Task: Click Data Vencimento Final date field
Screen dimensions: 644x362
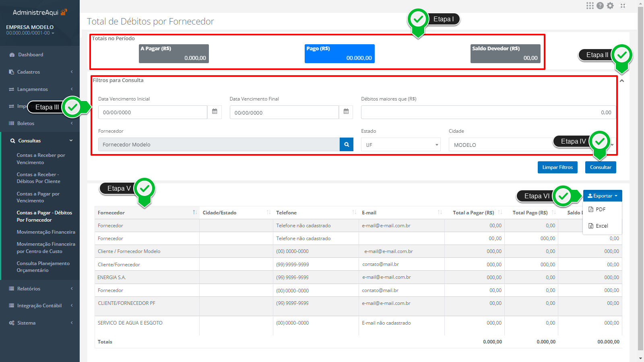Action: coord(285,112)
